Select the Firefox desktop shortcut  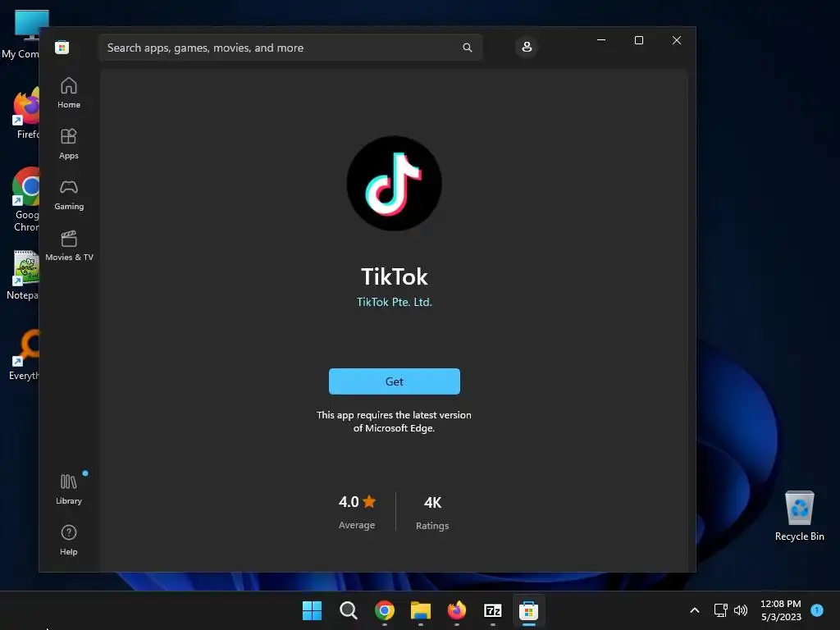pyautogui.click(x=25, y=113)
